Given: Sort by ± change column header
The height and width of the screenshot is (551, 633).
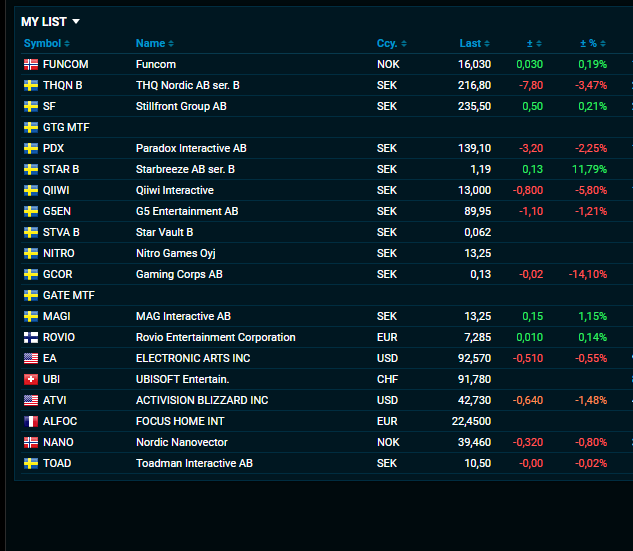Looking at the screenshot, I should point(534,43).
